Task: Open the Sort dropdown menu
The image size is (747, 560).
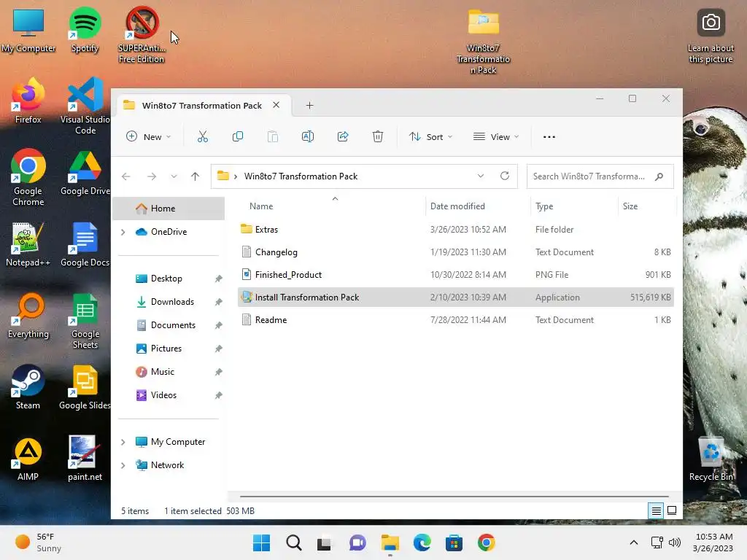Action: (430, 136)
